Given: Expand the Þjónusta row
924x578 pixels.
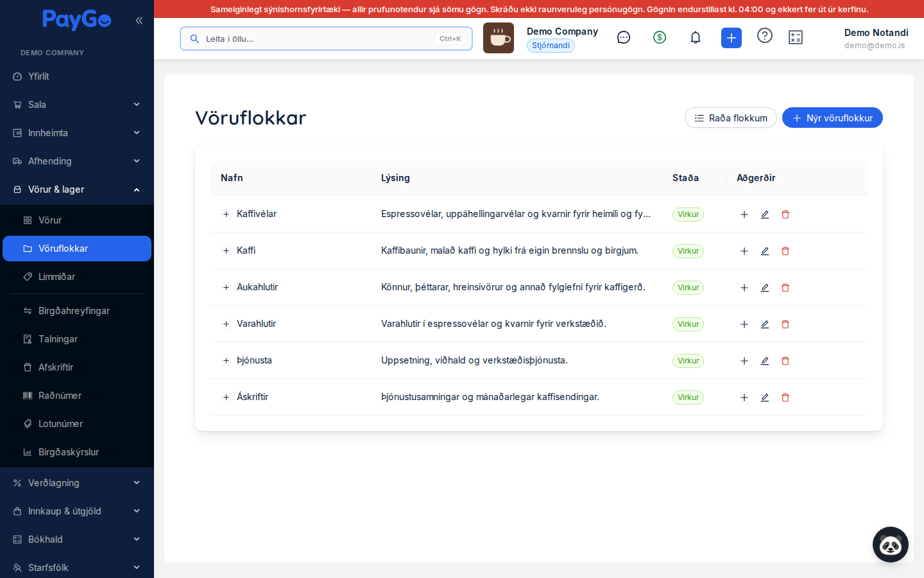Looking at the screenshot, I should point(226,361).
